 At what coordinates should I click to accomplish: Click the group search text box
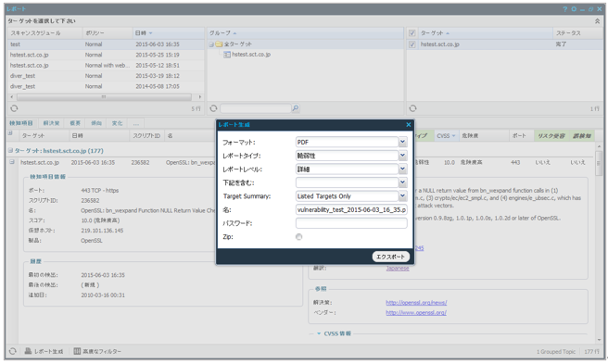point(256,108)
